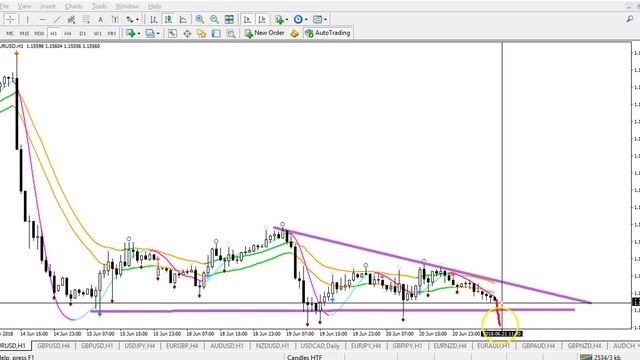Viewport: 640px width, 360px height.
Task: Toggle the AutoTrading button
Action: tap(328, 33)
